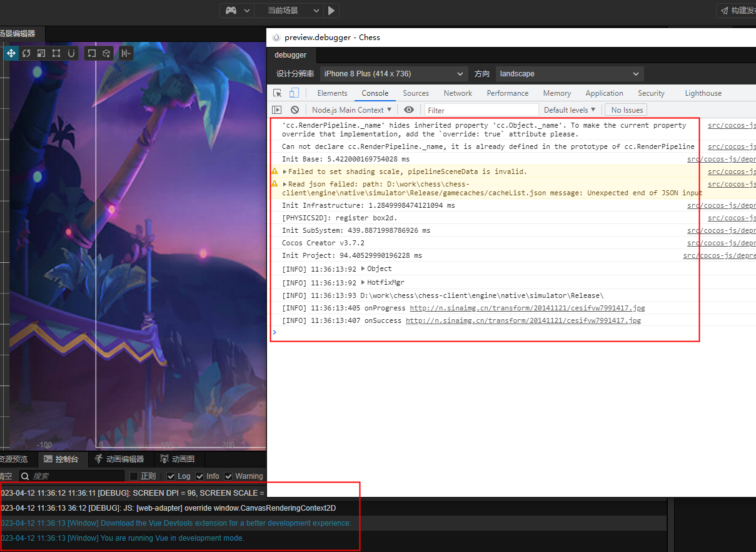Open the iPhone 8 Plus resolution dropdown
Image resolution: width=756 pixels, height=552 pixels.
394,74
